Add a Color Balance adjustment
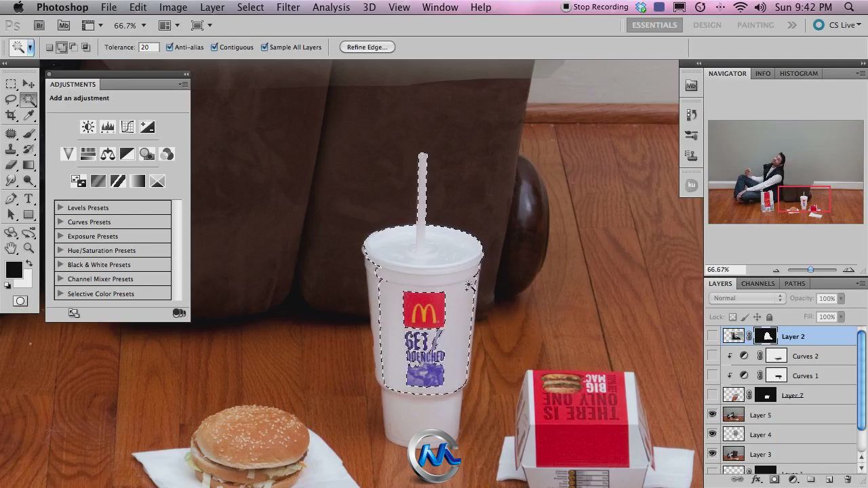868x488 pixels. pyautogui.click(x=107, y=154)
